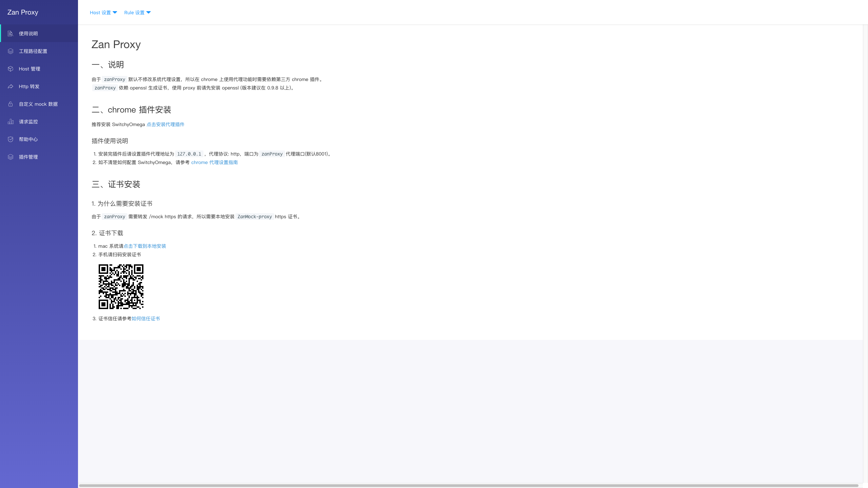Click 点击下载到本地安装 certificate link
This screenshot has width=868, height=488.
145,246
